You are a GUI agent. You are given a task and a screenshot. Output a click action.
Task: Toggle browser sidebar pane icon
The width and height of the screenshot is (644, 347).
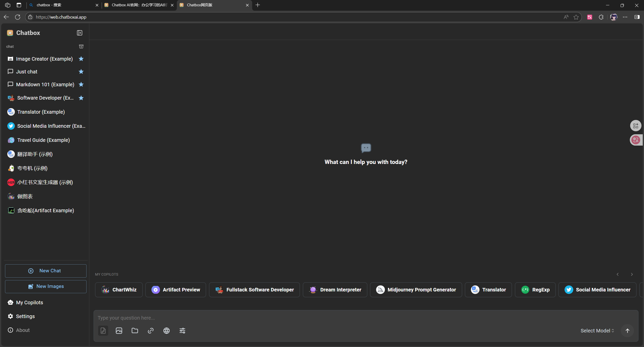coord(637,17)
